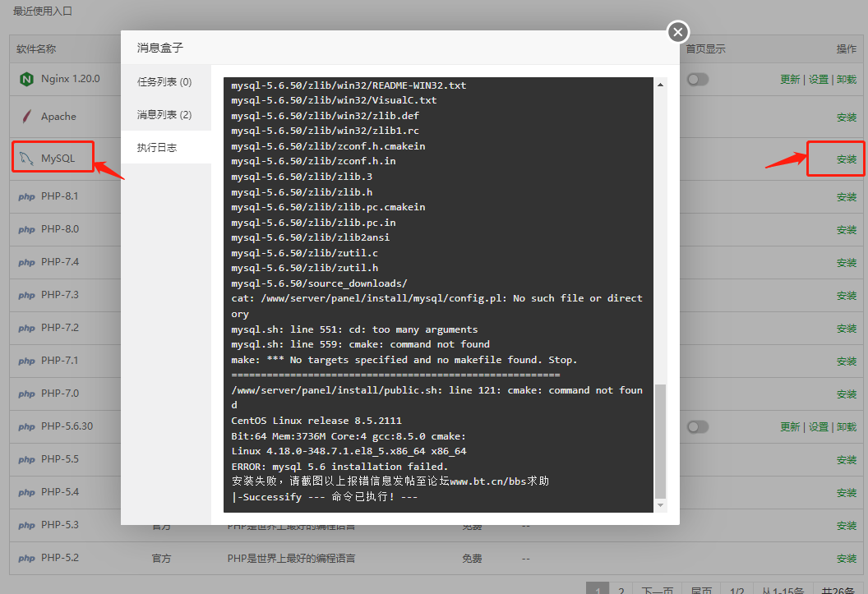Screen dimensions: 868x594
Task: Install PHP-5.4 via its install link
Action: click(847, 493)
